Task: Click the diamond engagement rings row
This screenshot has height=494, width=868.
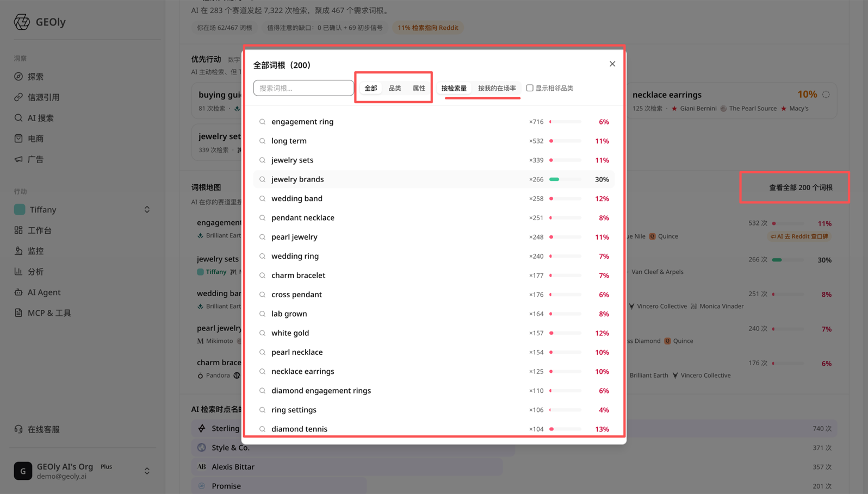Action: [x=433, y=391]
